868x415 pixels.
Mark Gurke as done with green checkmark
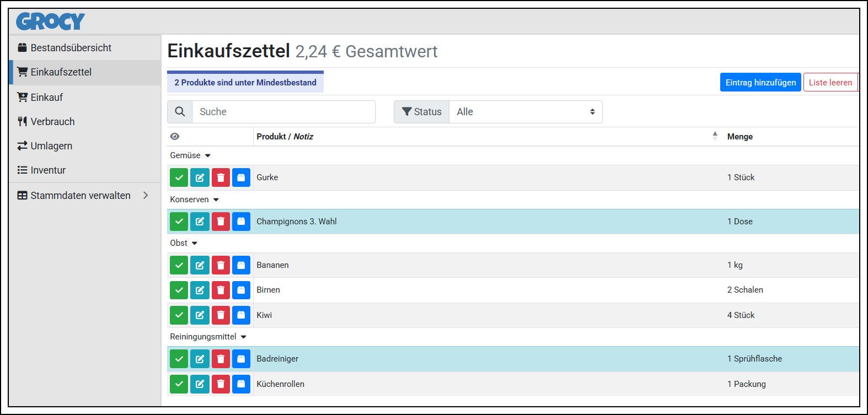pos(179,177)
